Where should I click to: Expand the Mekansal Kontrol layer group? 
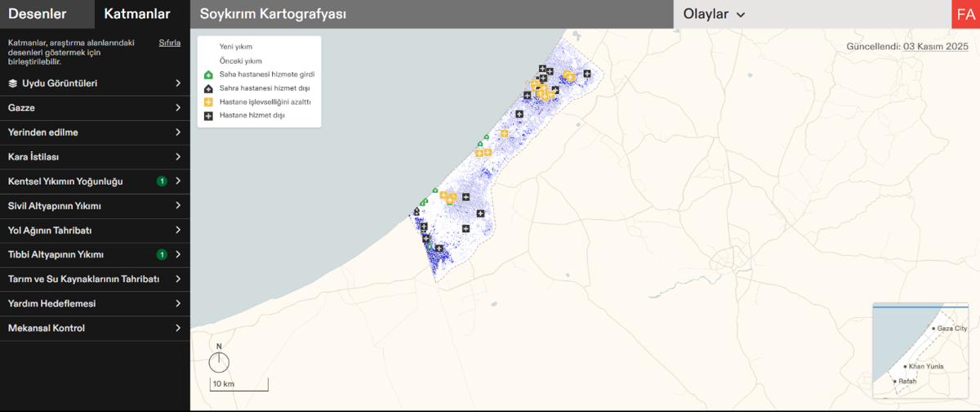click(x=95, y=329)
